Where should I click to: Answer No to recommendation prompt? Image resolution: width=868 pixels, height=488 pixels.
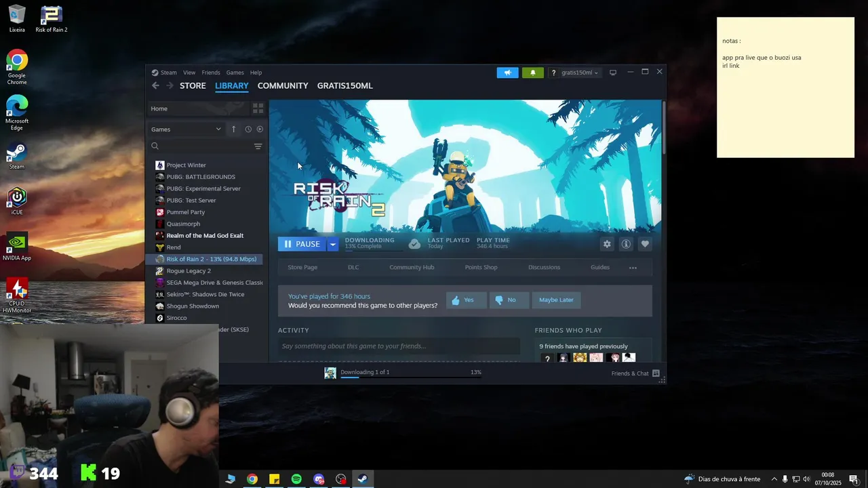[509, 300]
